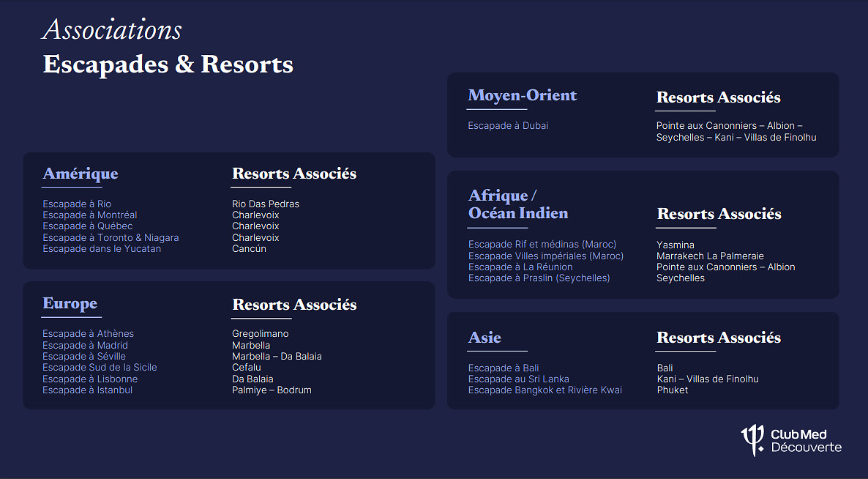The image size is (868, 479).
Task: Click Escapade à Toronto & Niagara
Action: click(x=111, y=237)
